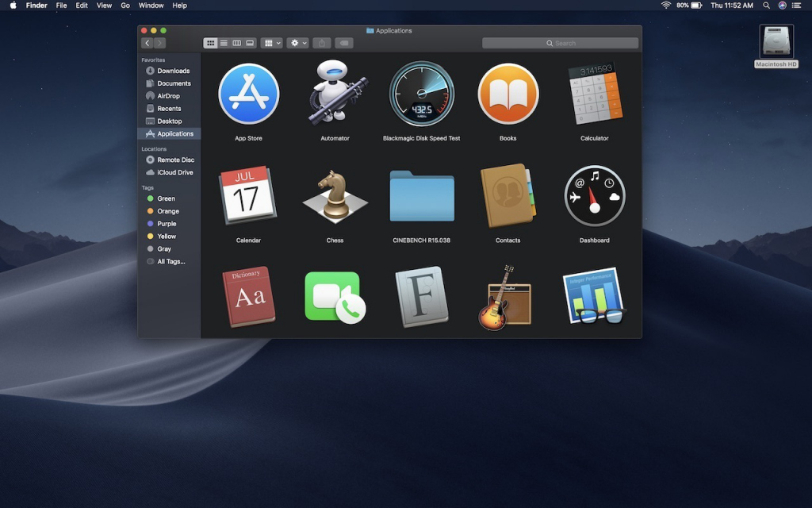Open the Dashboard app icon
Screen dimensions: 812x508
594,195
